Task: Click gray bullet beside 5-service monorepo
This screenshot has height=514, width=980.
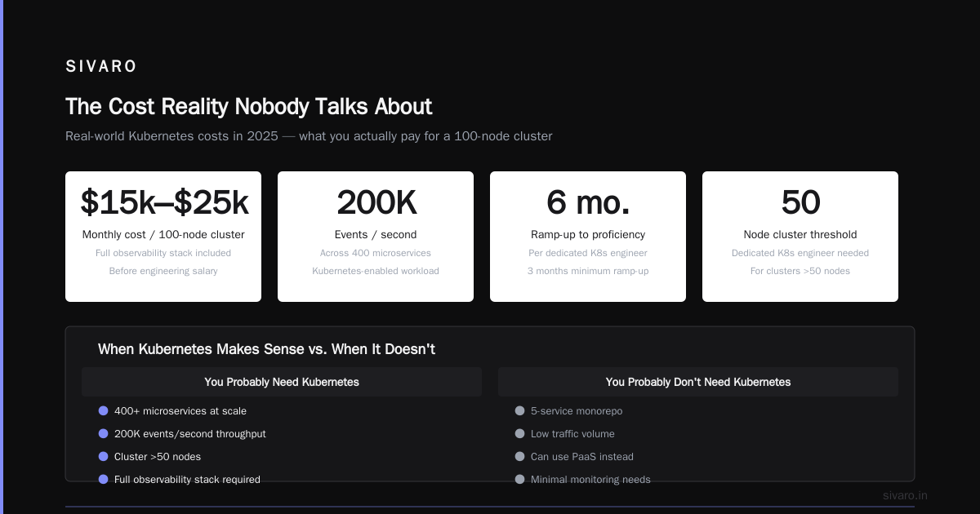Action: tap(519, 411)
